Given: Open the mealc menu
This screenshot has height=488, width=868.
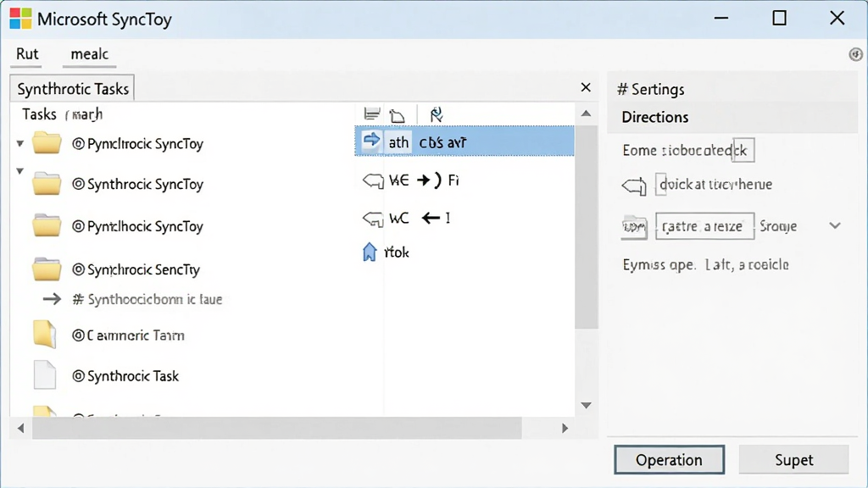Looking at the screenshot, I should coord(89,54).
